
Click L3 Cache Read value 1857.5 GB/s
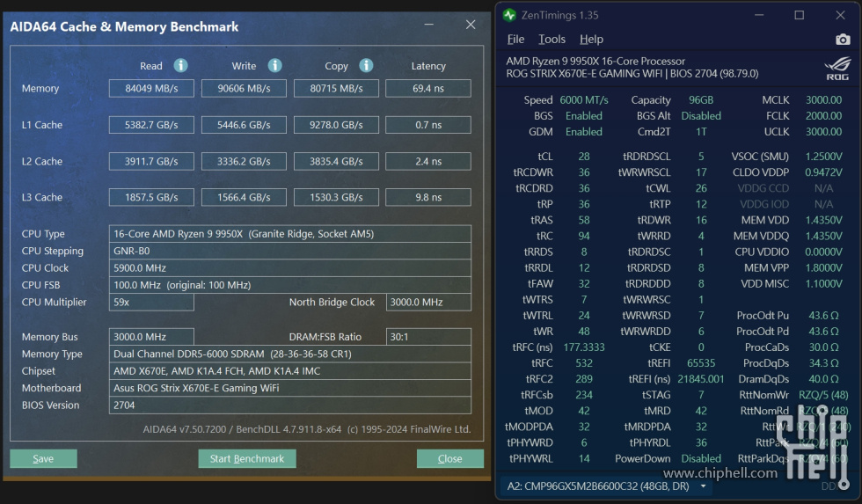[151, 197]
